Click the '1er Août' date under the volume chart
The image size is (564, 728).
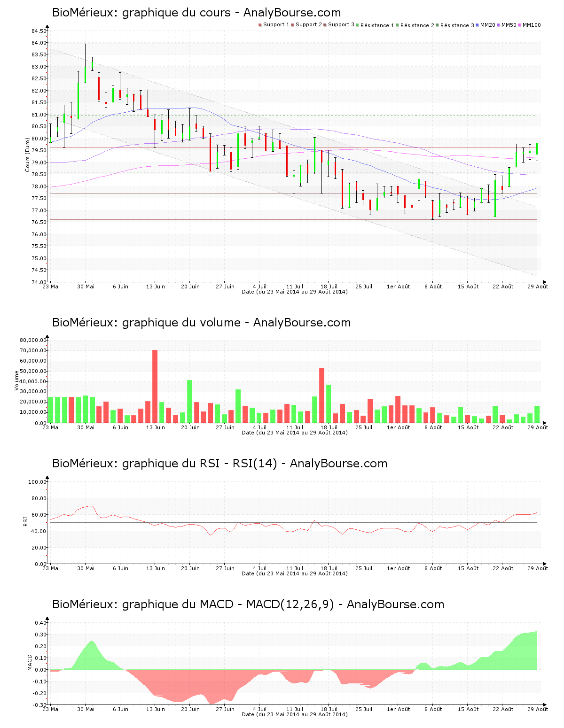(398, 427)
